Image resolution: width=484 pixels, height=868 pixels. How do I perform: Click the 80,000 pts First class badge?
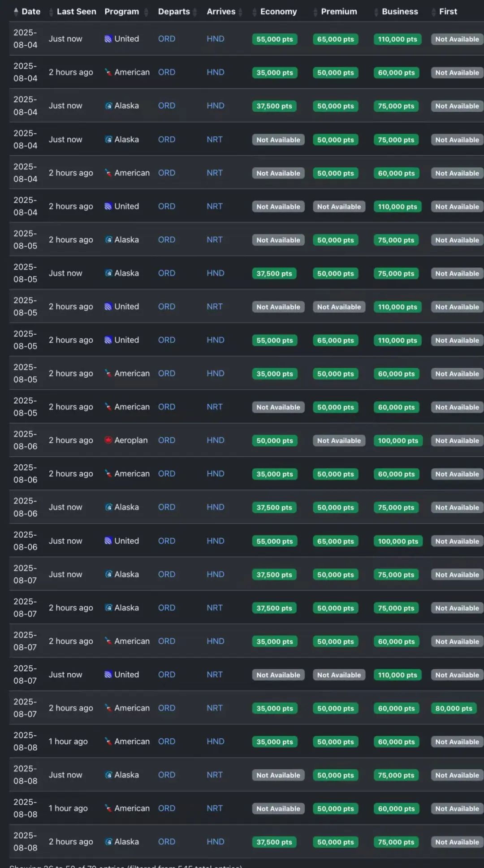coord(454,708)
